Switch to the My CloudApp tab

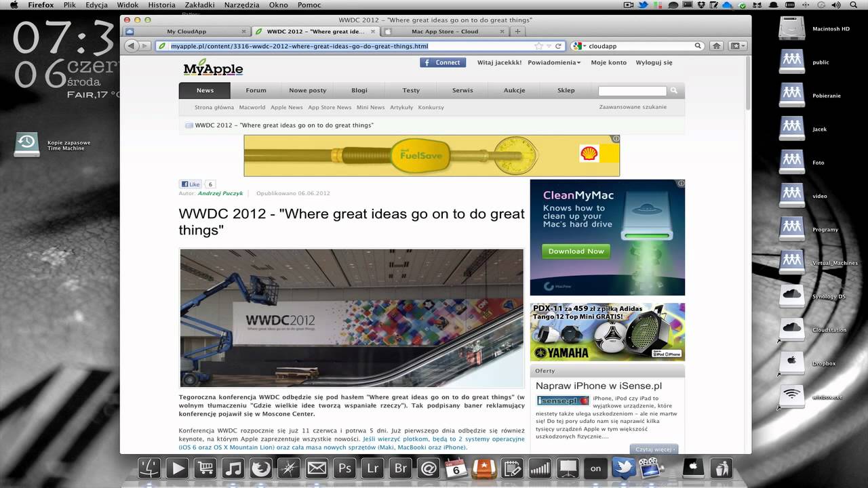coord(186,31)
